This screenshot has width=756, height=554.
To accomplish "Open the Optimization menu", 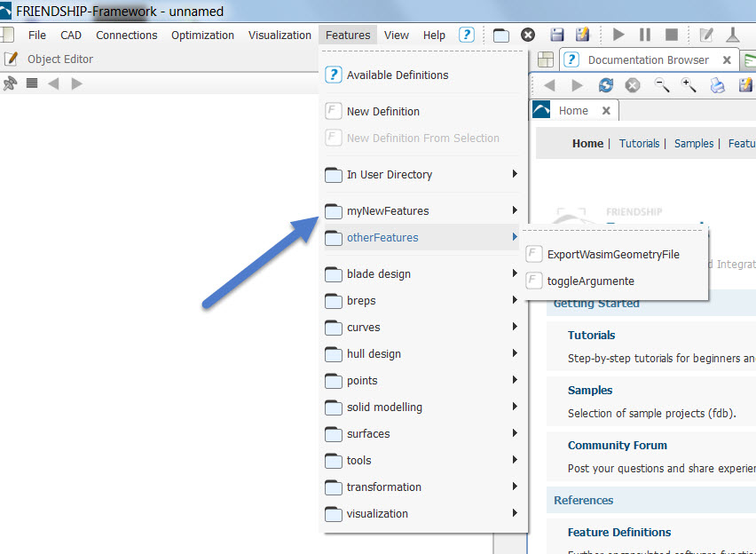I will [x=202, y=36].
